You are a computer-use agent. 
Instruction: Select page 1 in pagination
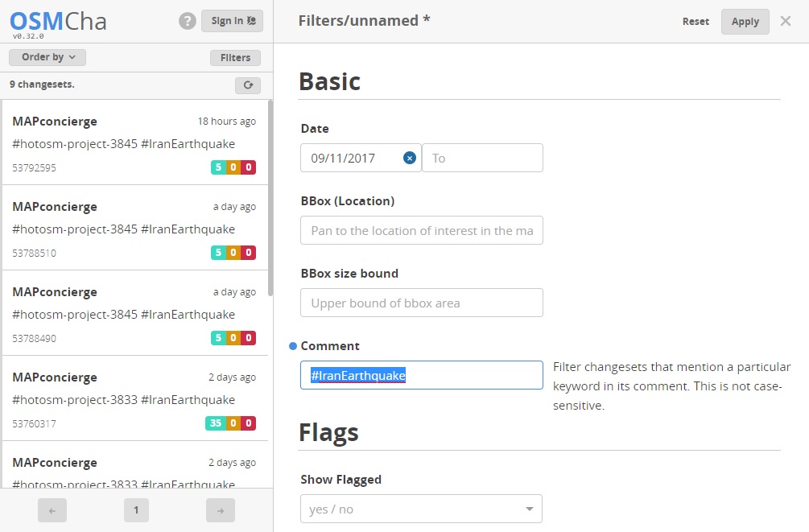(x=136, y=510)
